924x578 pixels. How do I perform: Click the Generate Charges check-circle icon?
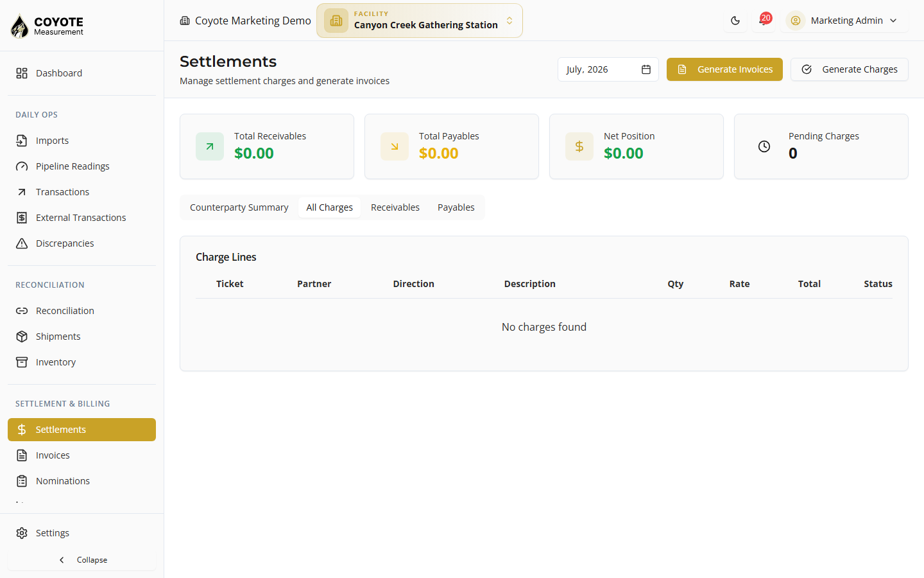pyautogui.click(x=807, y=69)
